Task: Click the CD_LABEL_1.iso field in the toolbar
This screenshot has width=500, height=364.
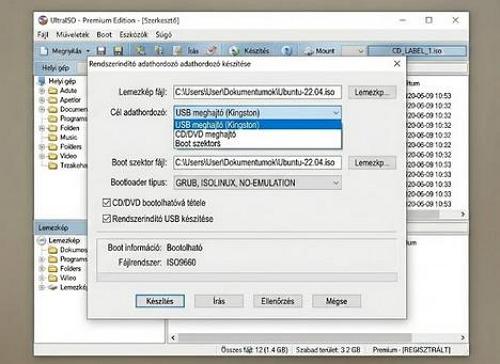Action: pyautogui.click(x=417, y=51)
